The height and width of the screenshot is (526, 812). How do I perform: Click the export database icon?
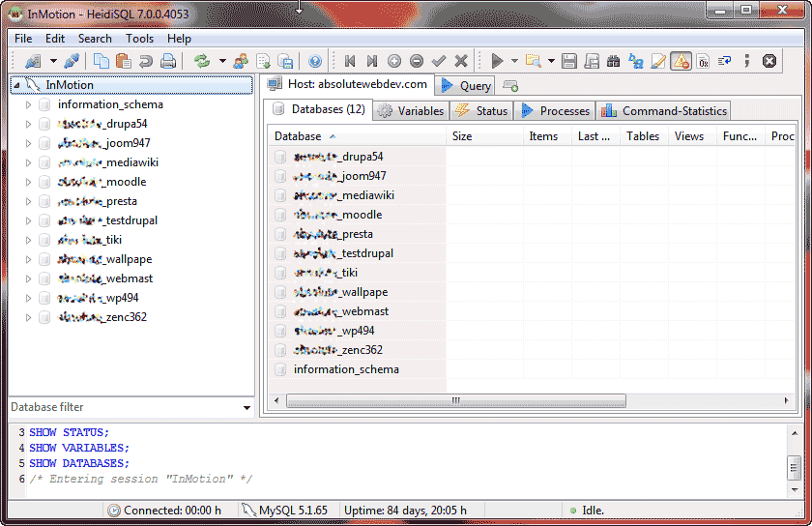285,61
